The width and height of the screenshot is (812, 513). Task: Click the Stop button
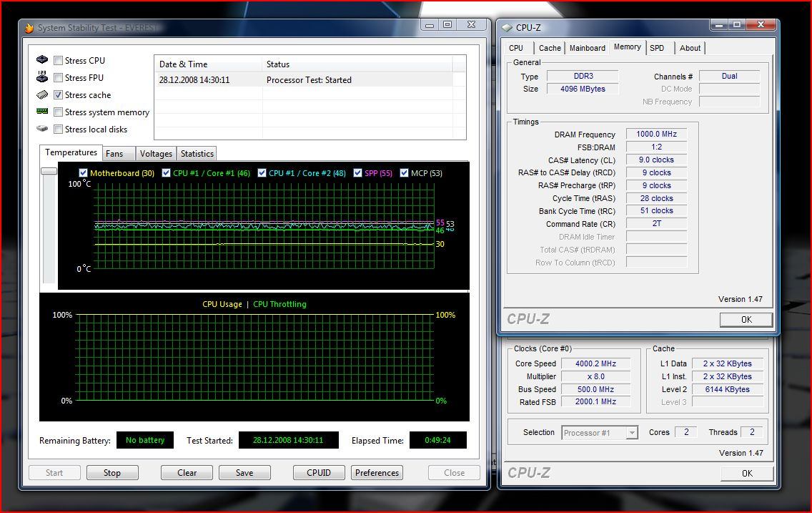[112, 473]
